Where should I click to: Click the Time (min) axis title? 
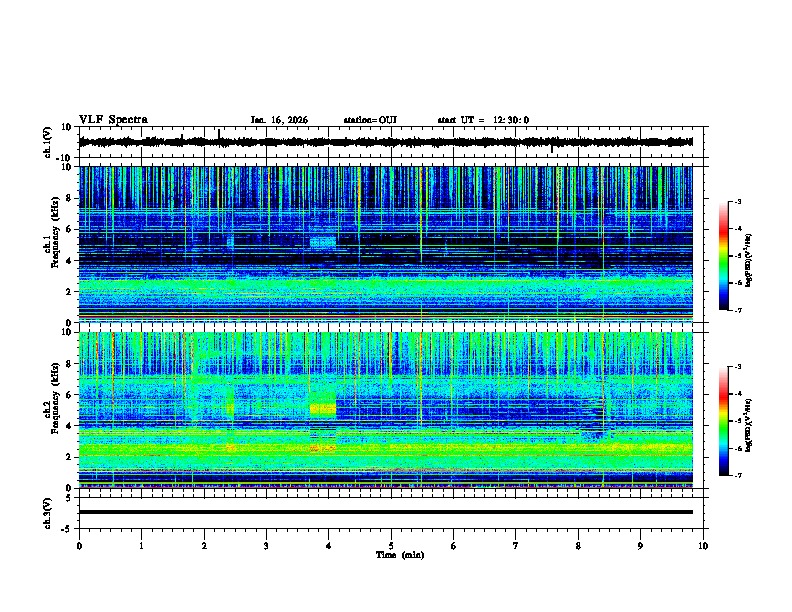coord(400,555)
